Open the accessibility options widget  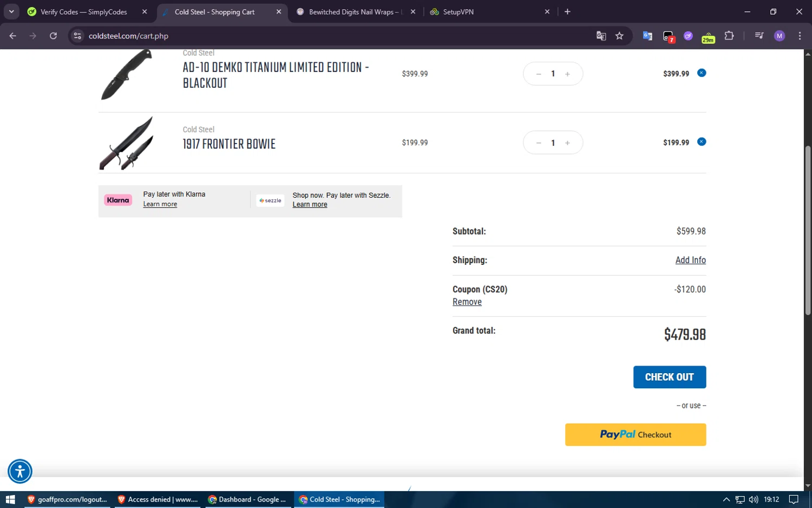point(20,471)
